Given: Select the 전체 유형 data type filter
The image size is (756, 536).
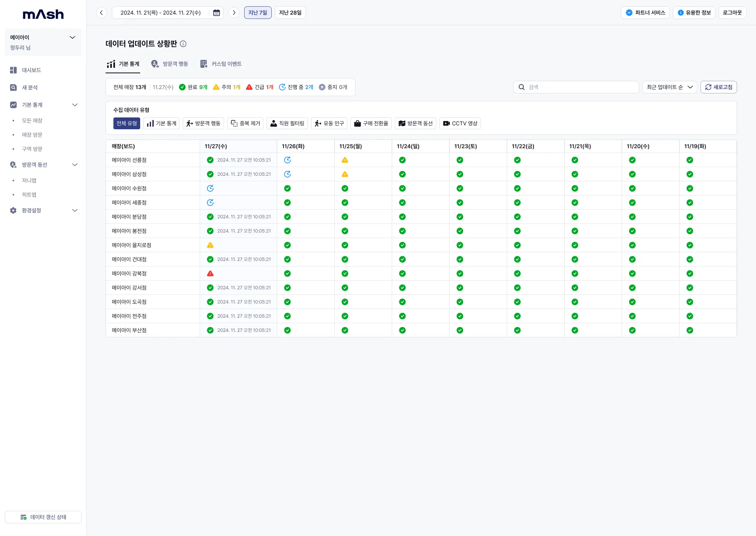Looking at the screenshot, I should [126, 123].
